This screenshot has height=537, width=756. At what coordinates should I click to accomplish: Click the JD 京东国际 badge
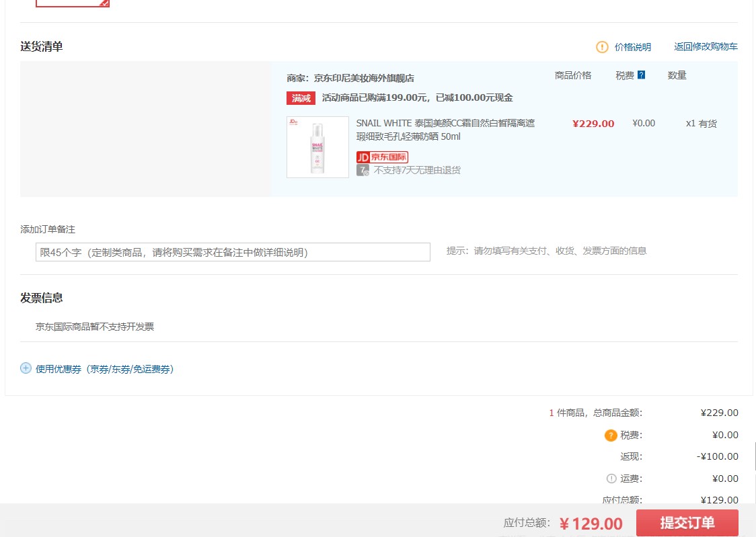[382, 157]
